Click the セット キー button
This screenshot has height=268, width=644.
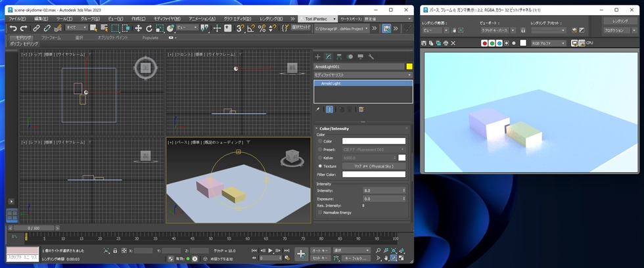[320, 258]
